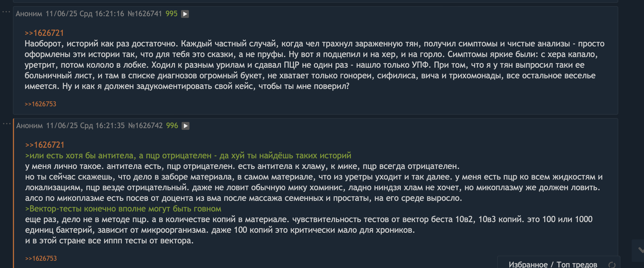Viewport: 644px width, 268px height.
Task: Jump down with the chevron arrow button
Action: point(640,250)
